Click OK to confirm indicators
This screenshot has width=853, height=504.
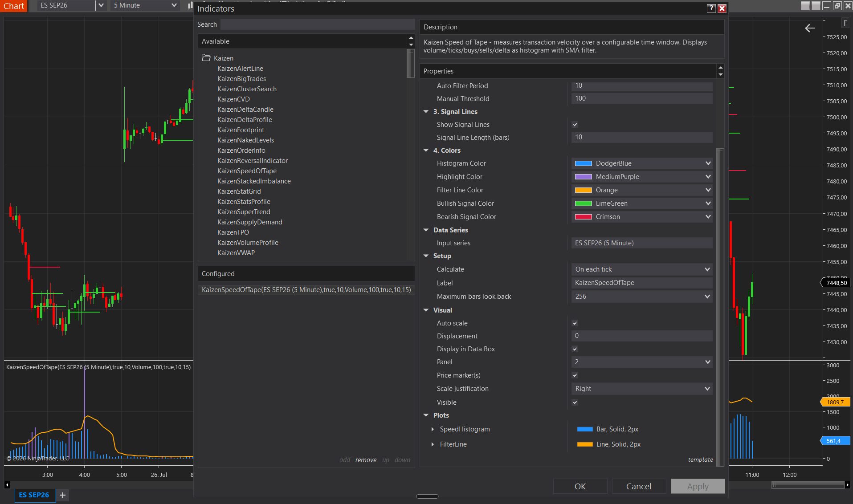580,486
